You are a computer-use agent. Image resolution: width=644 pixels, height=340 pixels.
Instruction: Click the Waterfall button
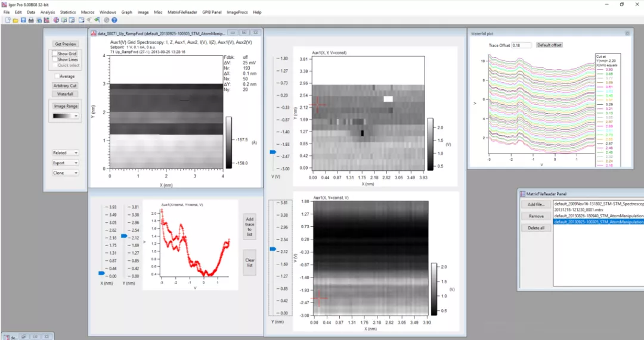[65, 94]
